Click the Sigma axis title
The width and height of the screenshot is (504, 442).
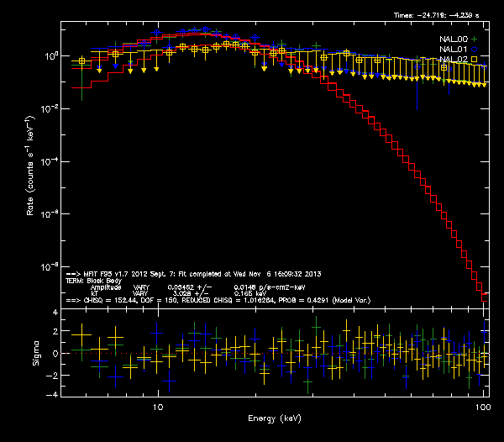click(x=31, y=354)
